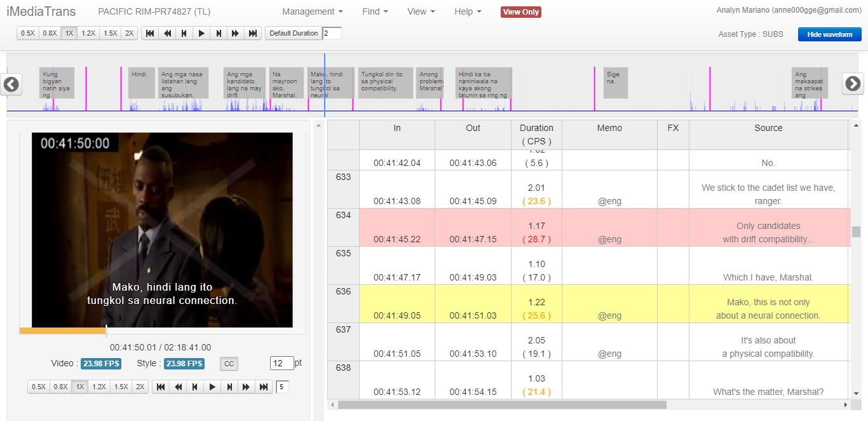This screenshot has width=868, height=421.
Task: Select 2X speed below the video
Action: coord(140,387)
